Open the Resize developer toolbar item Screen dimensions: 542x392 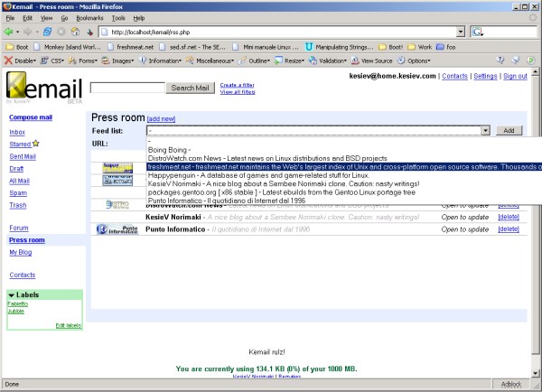pos(289,61)
